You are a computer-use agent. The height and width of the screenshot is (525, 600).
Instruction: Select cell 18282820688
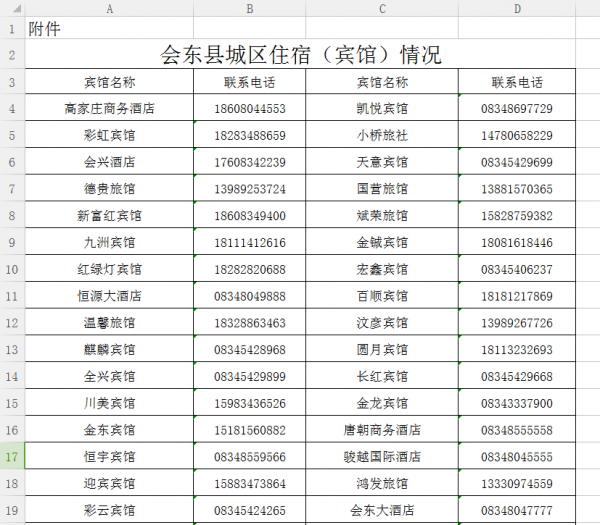coord(249,269)
